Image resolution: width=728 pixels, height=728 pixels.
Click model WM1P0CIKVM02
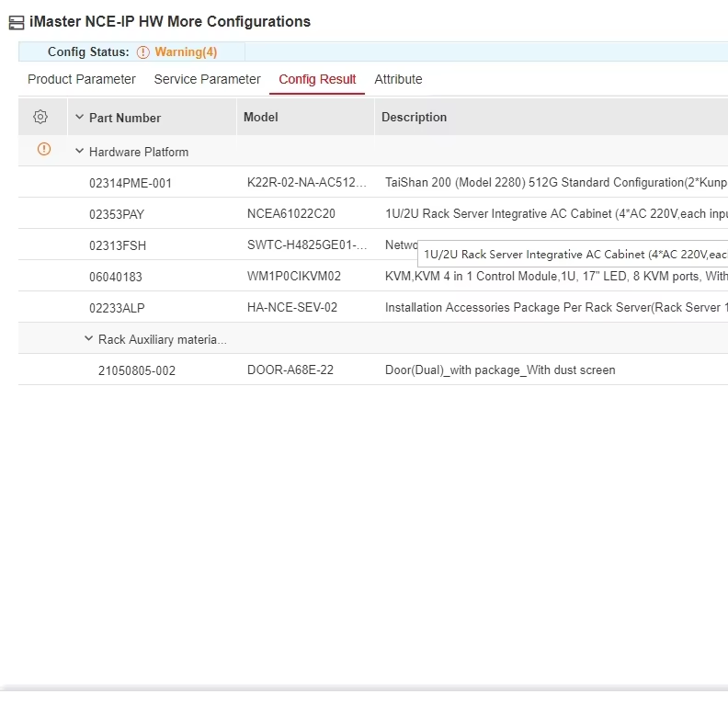point(294,277)
